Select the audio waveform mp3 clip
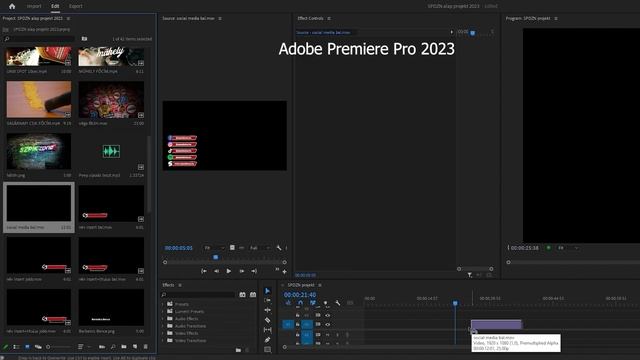 111,151
